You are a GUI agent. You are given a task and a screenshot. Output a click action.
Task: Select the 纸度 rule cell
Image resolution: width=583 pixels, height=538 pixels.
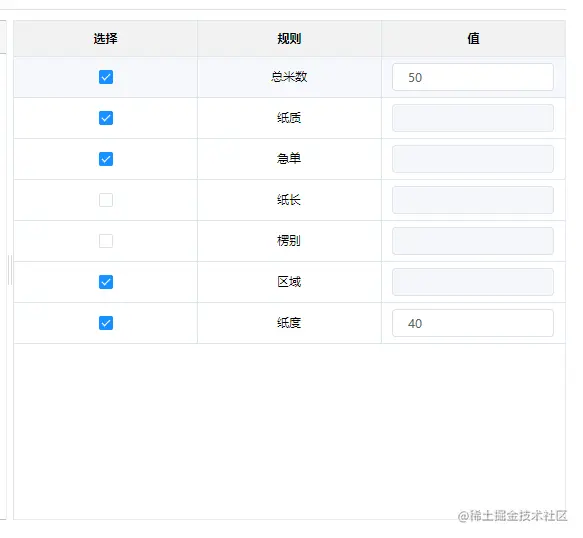[x=289, y=323]
